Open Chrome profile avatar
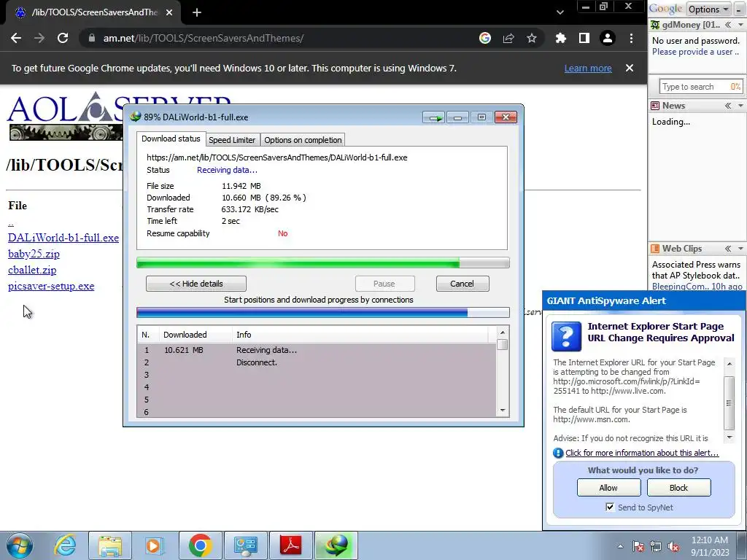 click(x=608, y=38)
